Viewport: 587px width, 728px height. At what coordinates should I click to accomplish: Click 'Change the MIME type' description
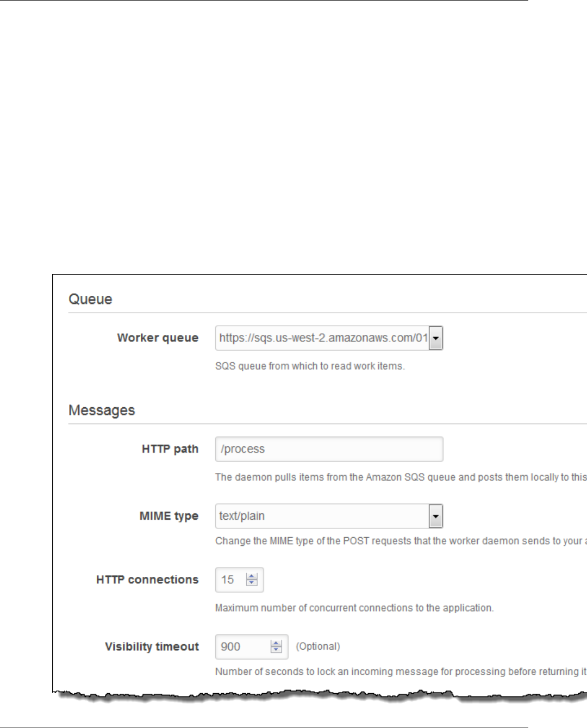[401, 541]
